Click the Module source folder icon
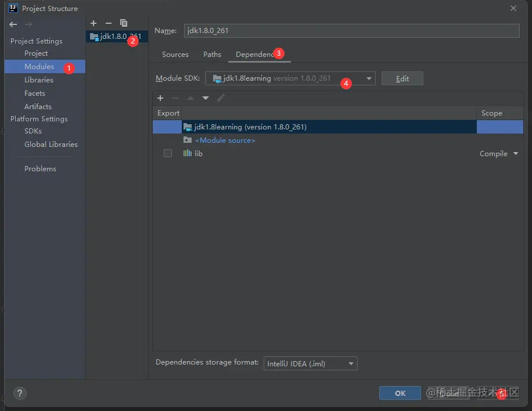The image size is (532, 411). click(x=188, y=140)
